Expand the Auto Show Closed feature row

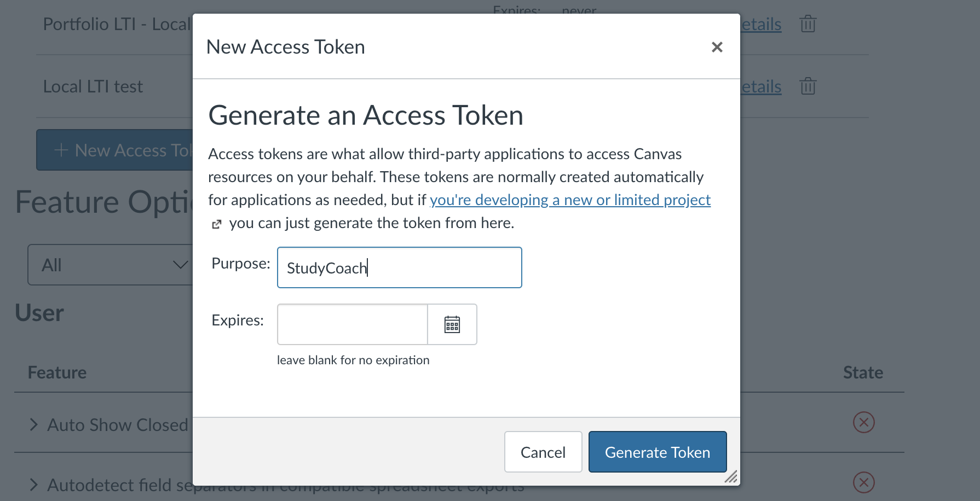[x=34, y=424]
